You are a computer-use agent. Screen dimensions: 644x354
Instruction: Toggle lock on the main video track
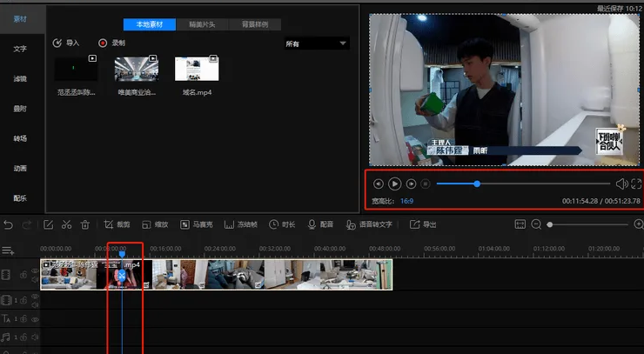click(23, 275)
